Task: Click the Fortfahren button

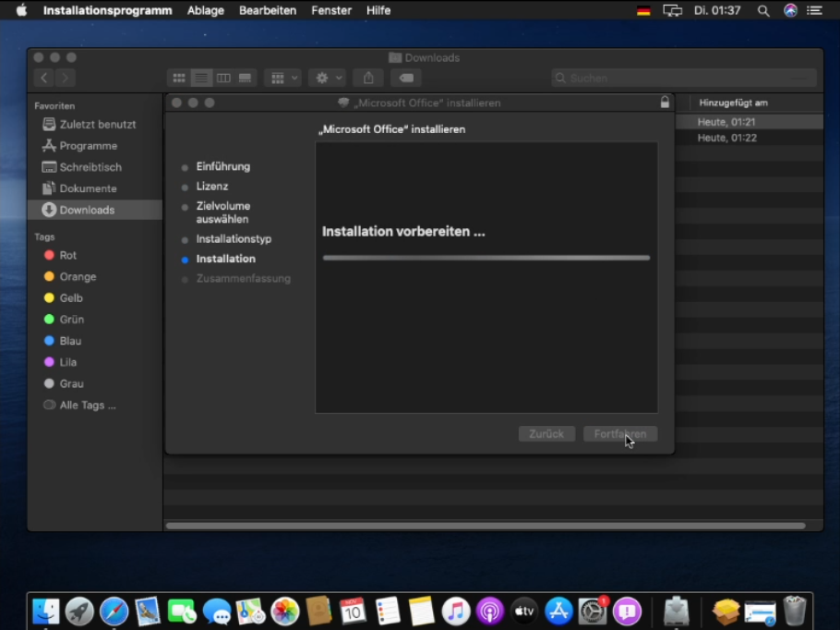Action: (x=620, y=434)
